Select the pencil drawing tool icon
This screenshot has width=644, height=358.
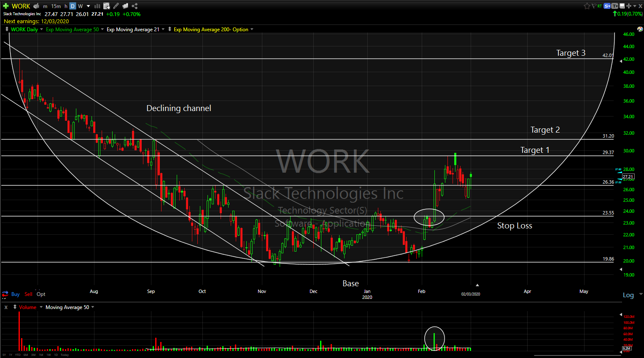(x=116, y=6)
